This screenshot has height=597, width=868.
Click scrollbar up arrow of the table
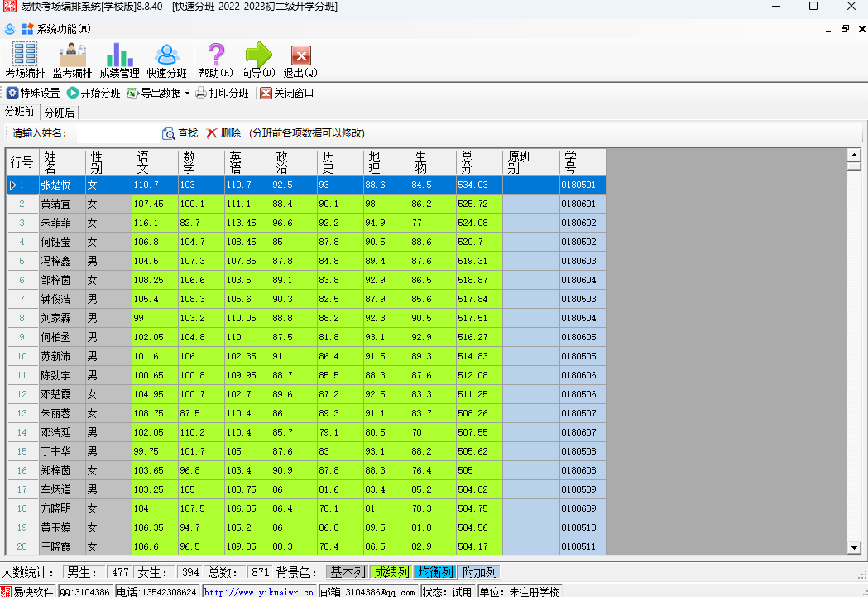(x=854, y=155)
